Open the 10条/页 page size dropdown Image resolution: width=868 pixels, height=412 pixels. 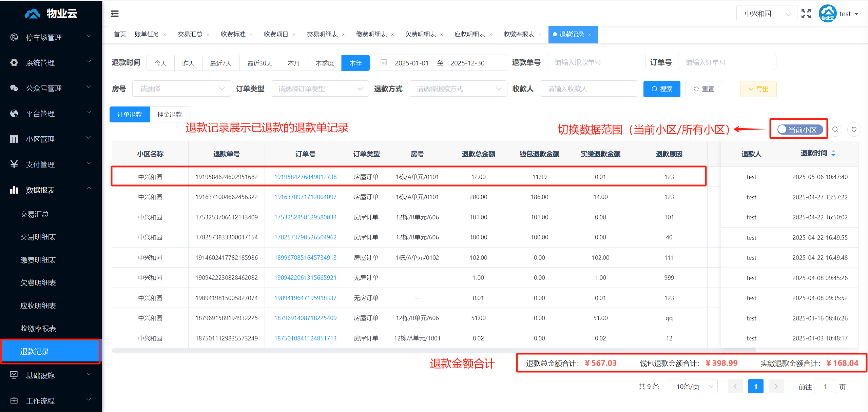coord(692,386)
